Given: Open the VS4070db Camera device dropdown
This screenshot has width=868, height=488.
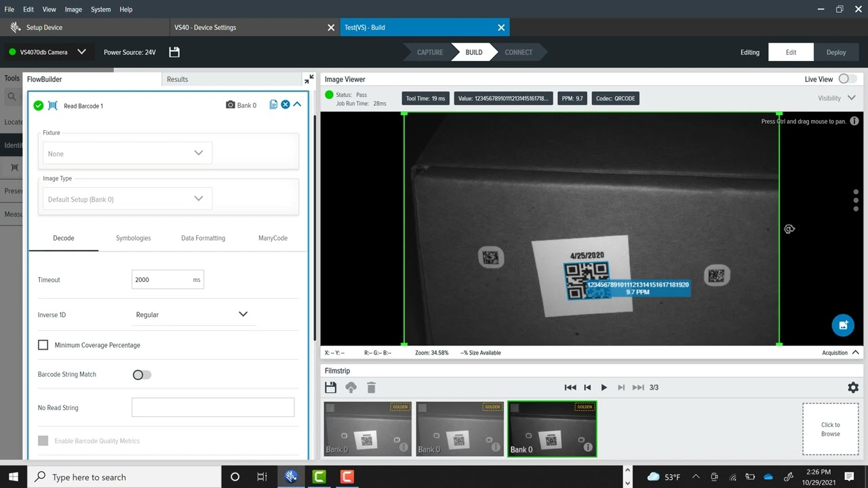Looking at the screenshot, I should pos(47,52).
